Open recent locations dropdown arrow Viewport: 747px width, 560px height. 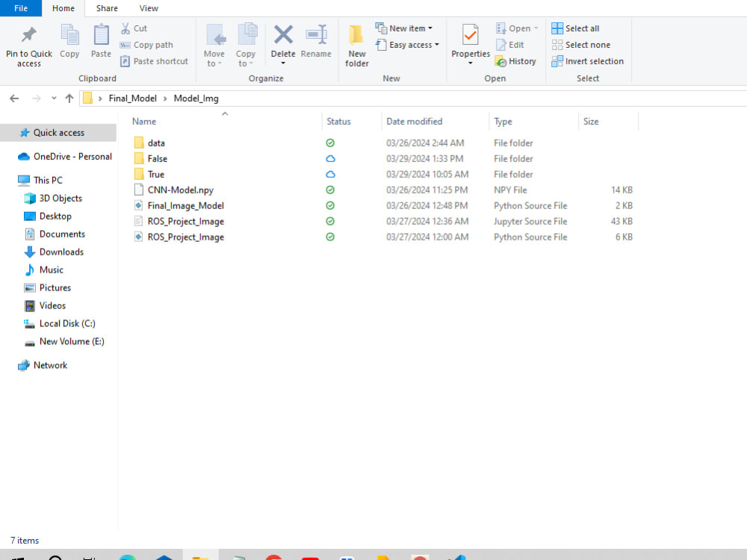coord(54,99)
